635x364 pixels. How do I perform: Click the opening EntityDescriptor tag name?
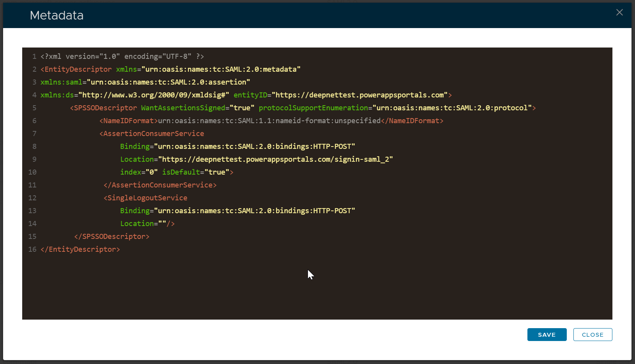click(x=78, y=69)
